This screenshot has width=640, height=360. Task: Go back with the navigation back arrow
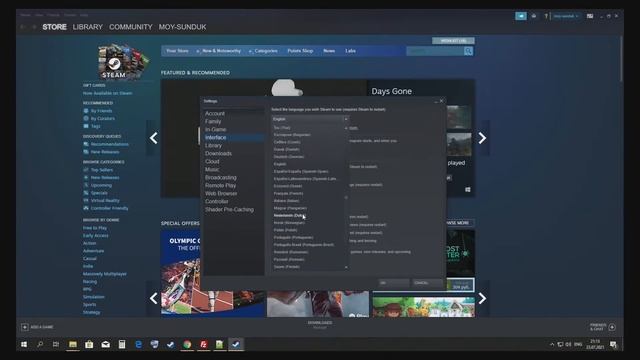[23, 27]
